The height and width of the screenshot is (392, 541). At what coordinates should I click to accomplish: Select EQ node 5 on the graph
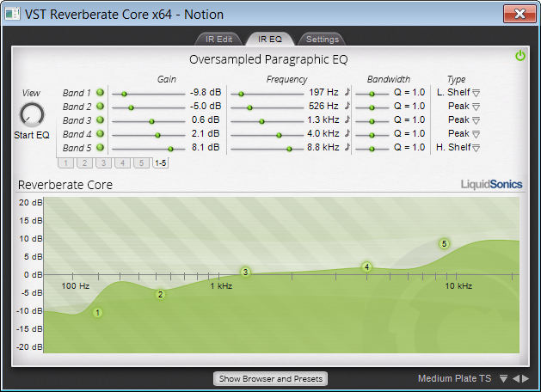pyautogui.click(x=444, y=244)
